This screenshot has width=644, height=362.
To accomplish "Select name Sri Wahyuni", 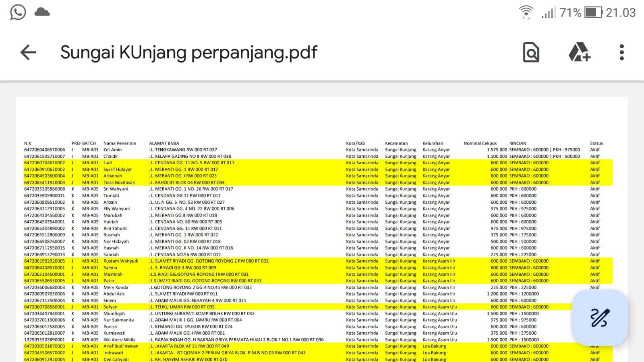I will [x=116, y=189].
